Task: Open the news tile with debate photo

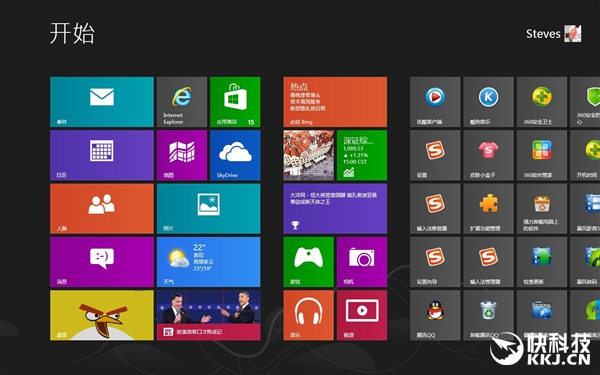Action: [209, 315]
